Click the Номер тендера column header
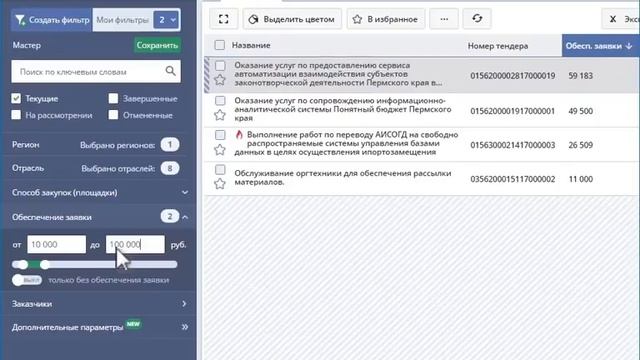This screenshot has width=640, height=360. click(498, 46)
